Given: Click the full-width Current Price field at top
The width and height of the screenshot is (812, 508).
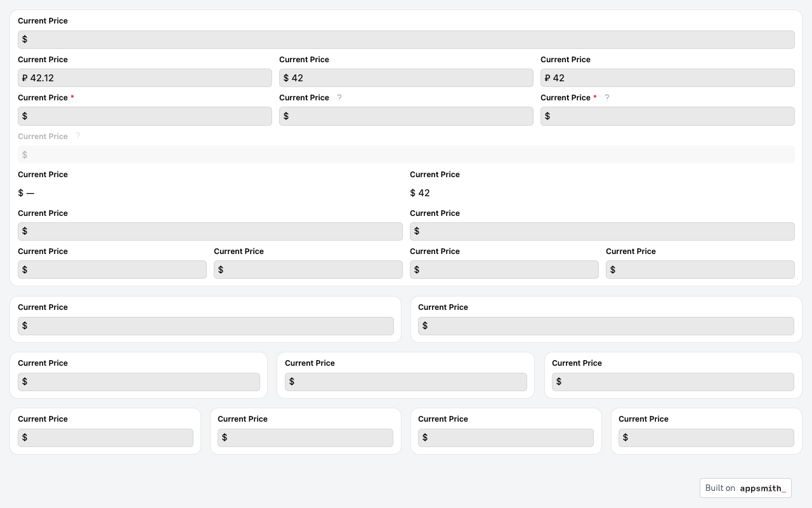Looking at the screenshot, I should pos(406,39).
